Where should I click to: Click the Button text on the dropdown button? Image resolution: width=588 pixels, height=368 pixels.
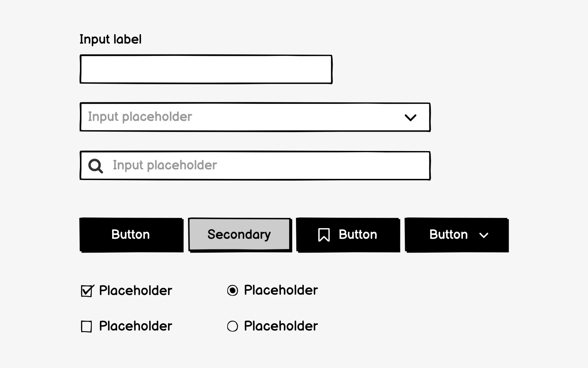click(448, 235)
